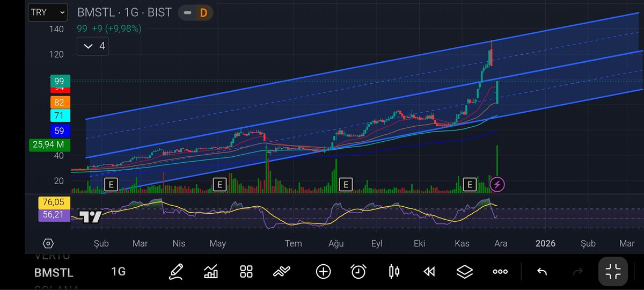Tap the orange D data-status badge
This screenshot has width=644, height=290.
point(203,13)
